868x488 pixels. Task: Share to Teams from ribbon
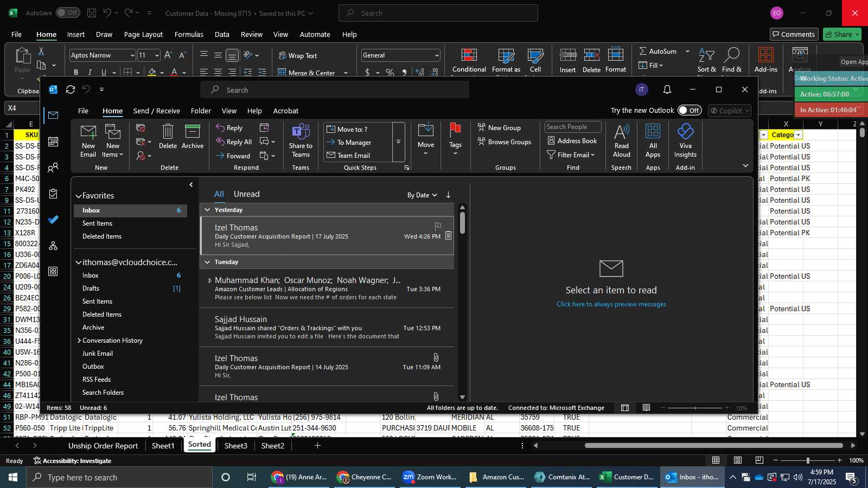coord(301,141)
